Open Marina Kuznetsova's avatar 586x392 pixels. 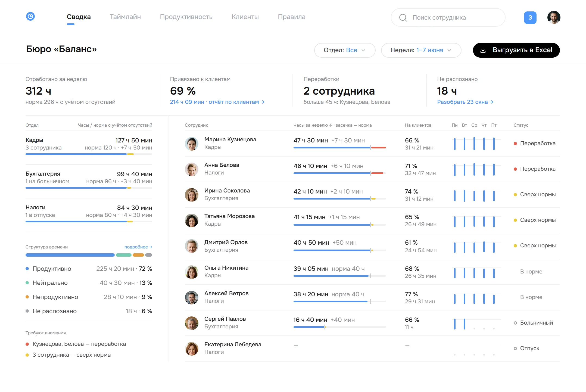(x=192, y=144)
